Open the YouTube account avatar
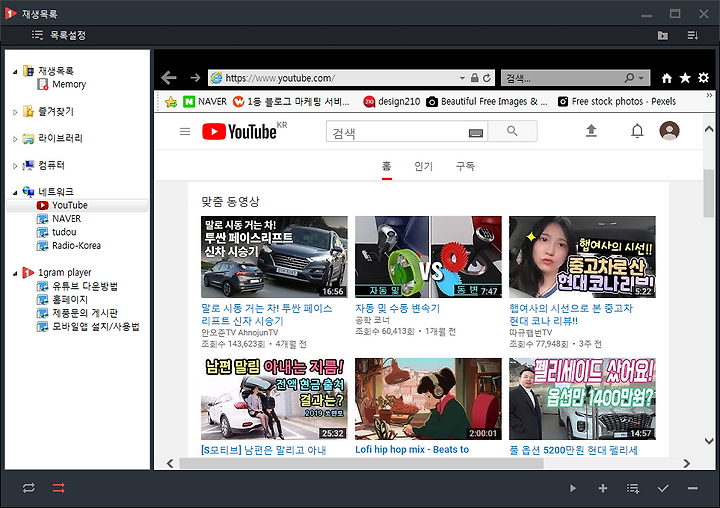 pyautogui.click(x=669, y=131)
